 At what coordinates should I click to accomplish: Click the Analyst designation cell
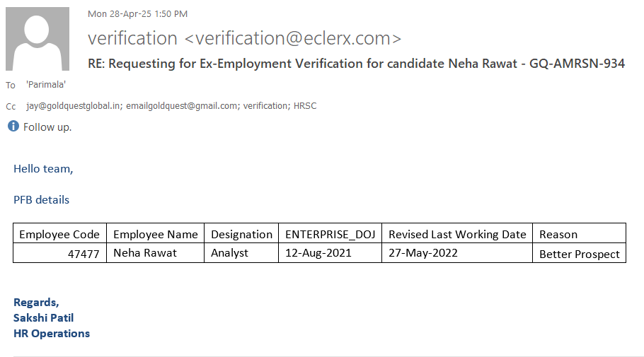tap(230, 253)
